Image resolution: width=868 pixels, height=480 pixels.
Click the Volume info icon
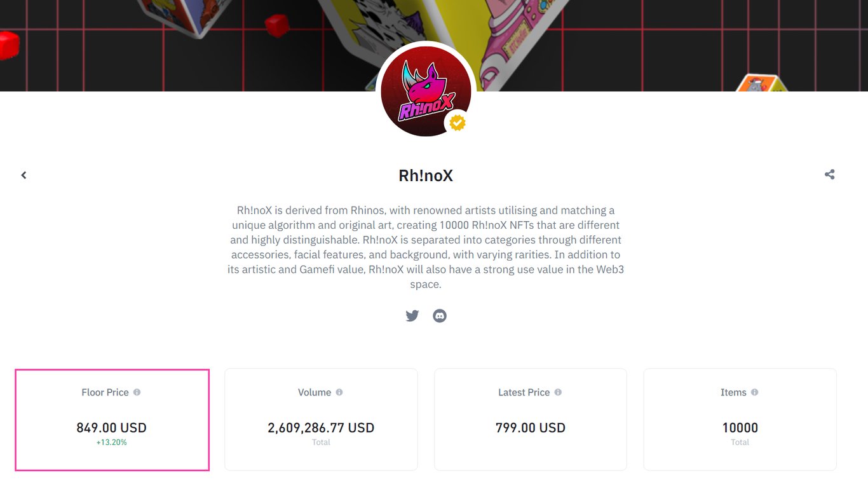[x=339, y=392]
